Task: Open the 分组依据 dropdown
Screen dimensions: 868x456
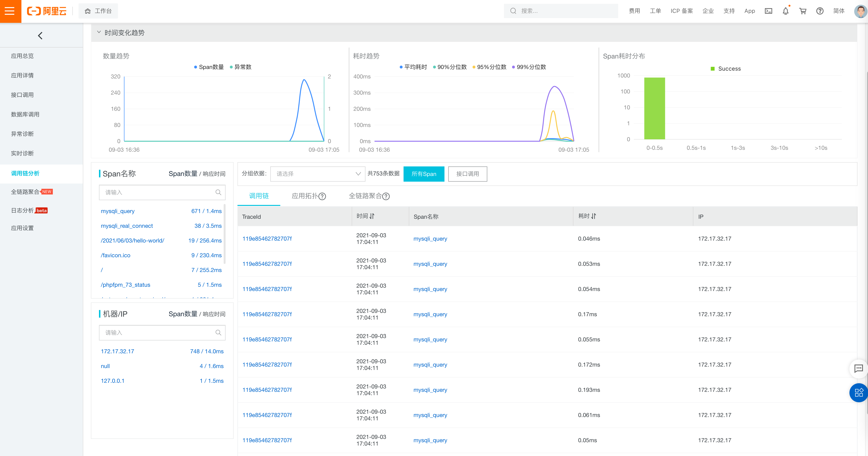Action: tap(317, 174)
